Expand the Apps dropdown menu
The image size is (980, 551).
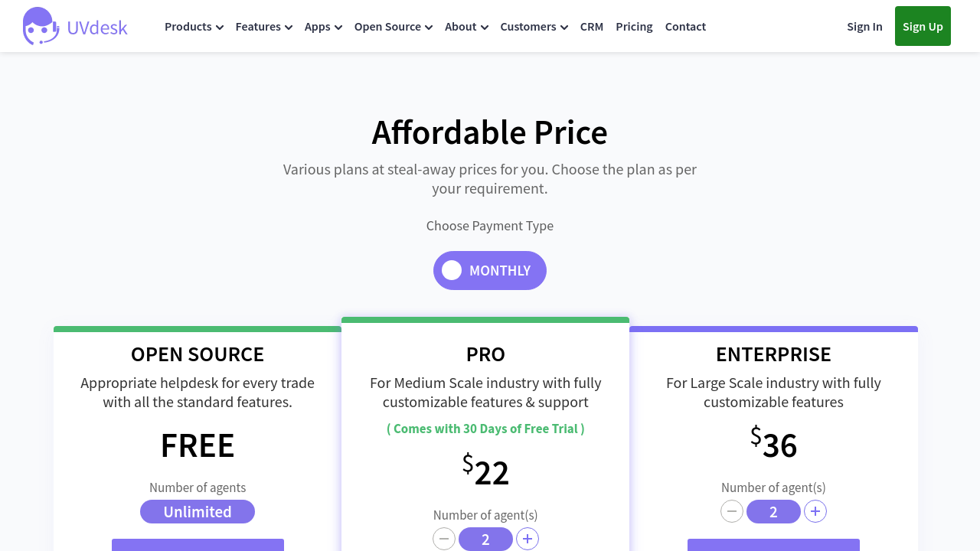tap(323, 27)
